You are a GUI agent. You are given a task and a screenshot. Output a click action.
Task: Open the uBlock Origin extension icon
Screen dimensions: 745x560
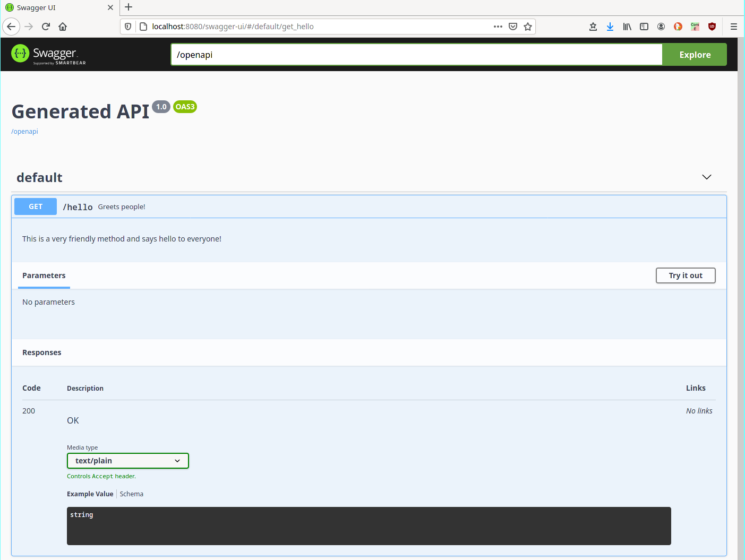[x=712, y=27]
